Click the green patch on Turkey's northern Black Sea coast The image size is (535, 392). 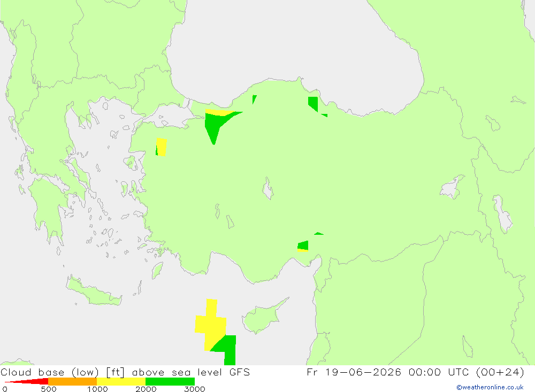(x=313, y=103)
